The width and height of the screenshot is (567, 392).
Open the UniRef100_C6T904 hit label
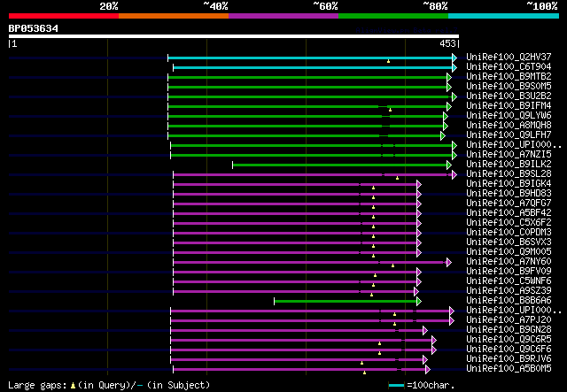[x=509, y=67]
